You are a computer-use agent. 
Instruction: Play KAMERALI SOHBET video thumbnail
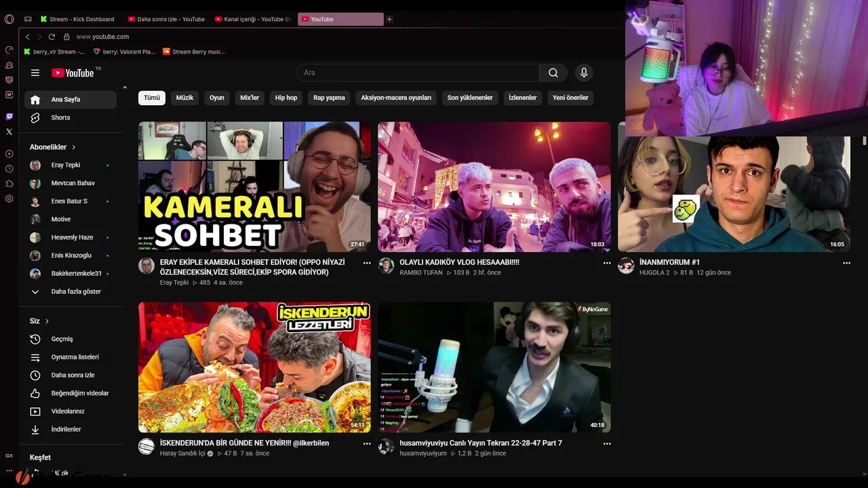[x=254, y=187]
